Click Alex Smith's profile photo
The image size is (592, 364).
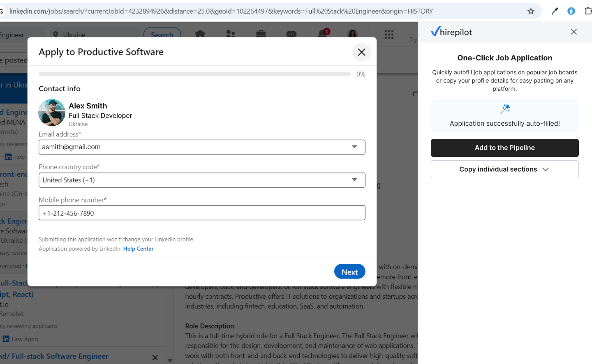[x=52, y=112]
